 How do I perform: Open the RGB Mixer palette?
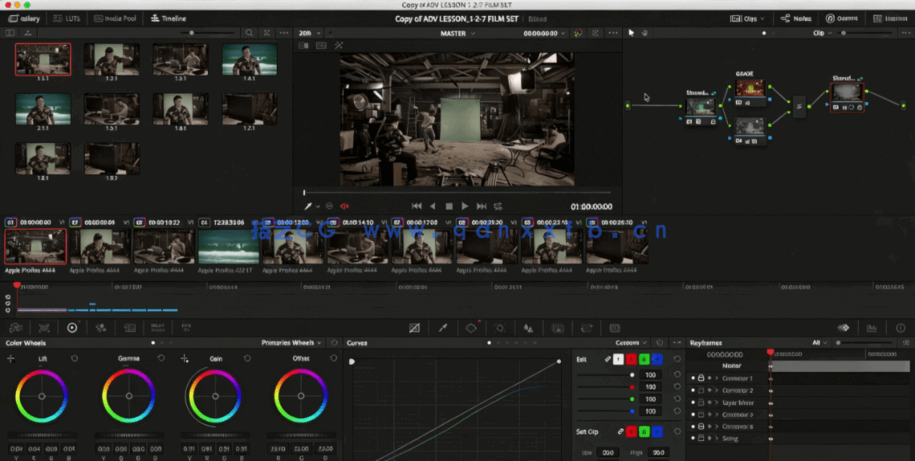tap(100, 328)
